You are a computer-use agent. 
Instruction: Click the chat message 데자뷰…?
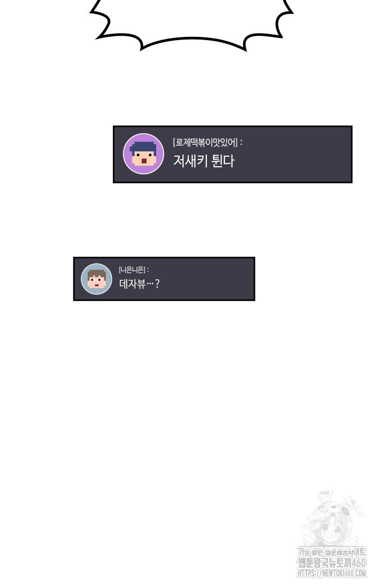139,284
